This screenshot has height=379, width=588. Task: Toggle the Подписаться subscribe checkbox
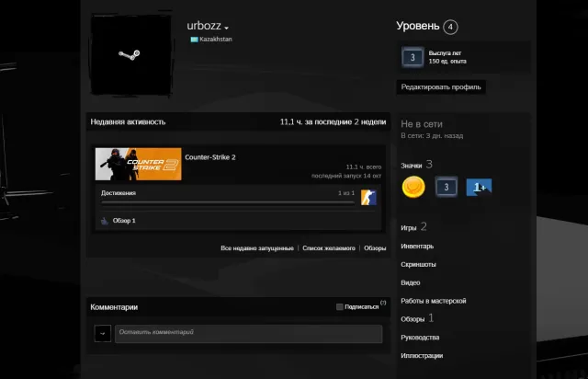pos(340,307)
